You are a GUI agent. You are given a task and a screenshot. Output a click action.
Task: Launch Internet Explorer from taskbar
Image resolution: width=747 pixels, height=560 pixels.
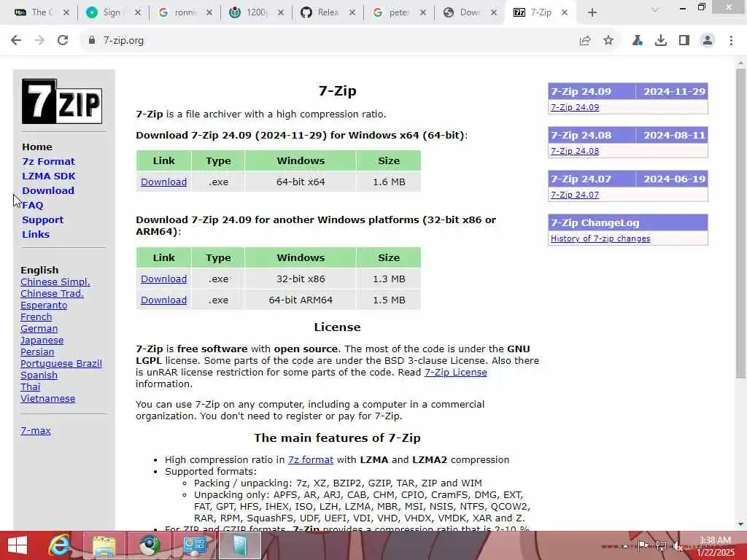pyautogui.click(x=60, y=545)
